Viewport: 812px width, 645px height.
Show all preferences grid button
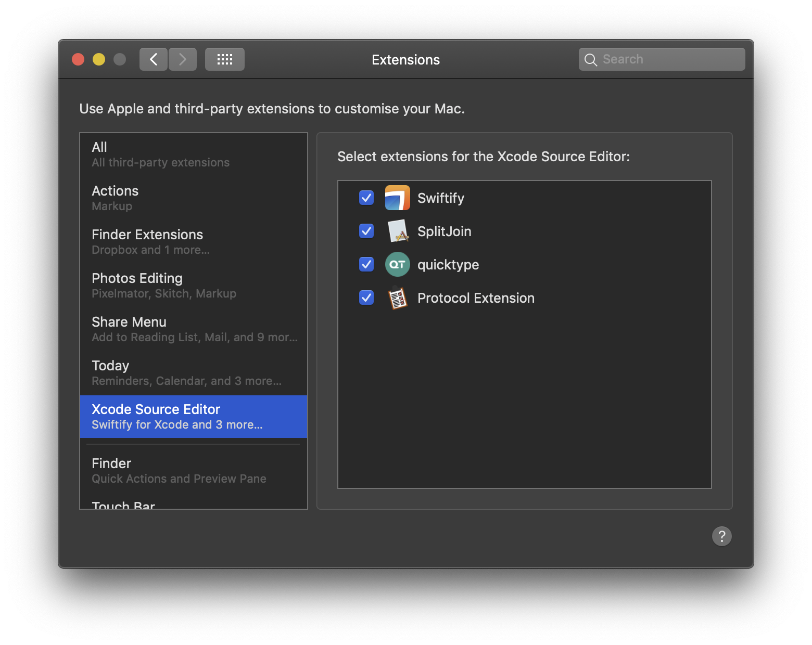coord(225,59)
